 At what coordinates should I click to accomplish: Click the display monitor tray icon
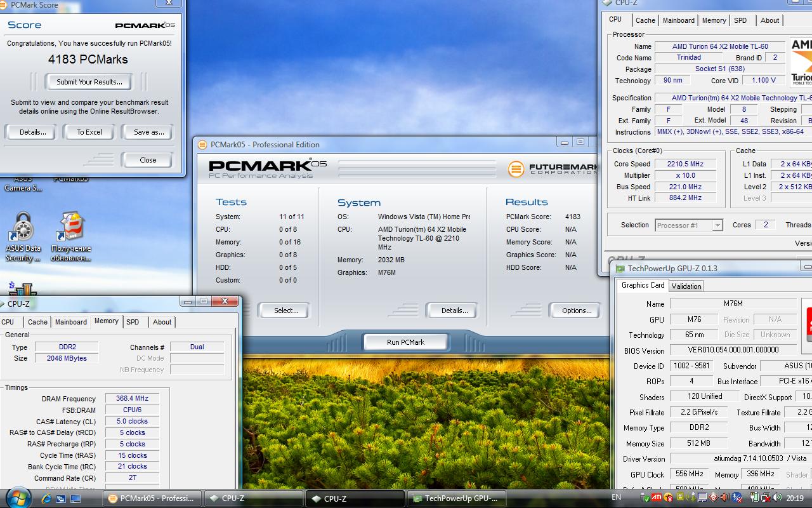point(702,497)
